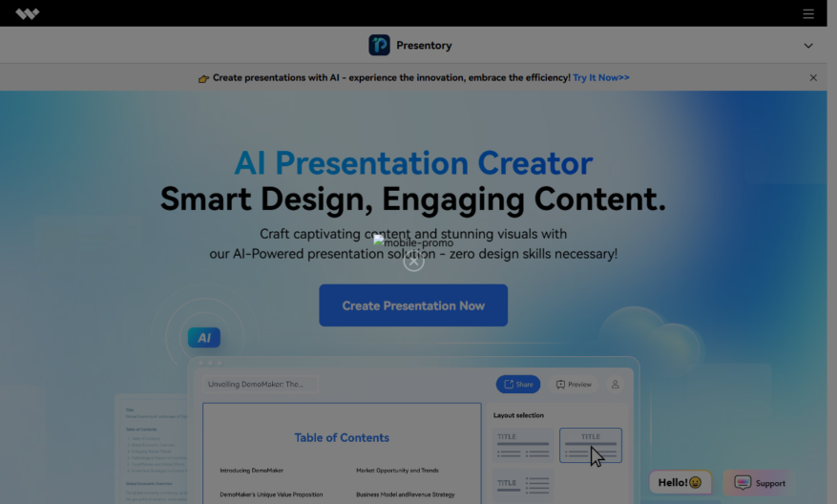837x504 pixels.
Task: Click the pointing hand icon in banner
Action: tap(203, 78)
